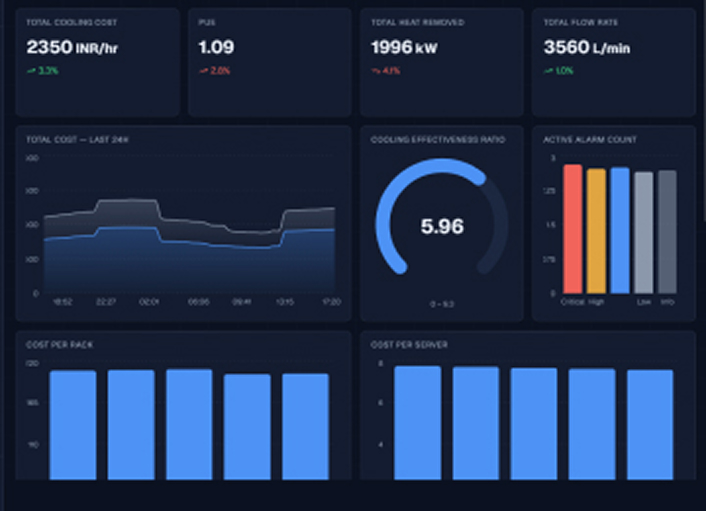Click the 'Total Cooling Cost' card title
This screenshot has width=706, height=511.
click(72, 23)
